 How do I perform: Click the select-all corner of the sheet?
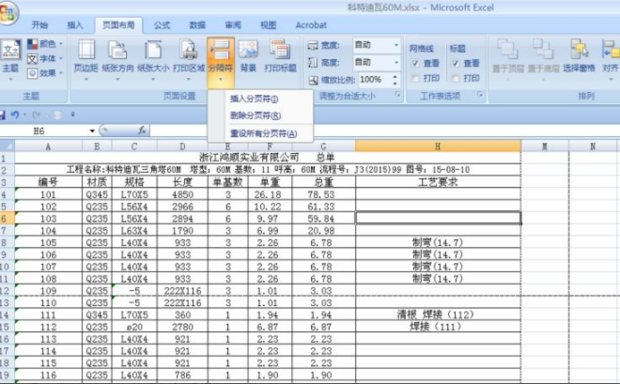(7, 146)
